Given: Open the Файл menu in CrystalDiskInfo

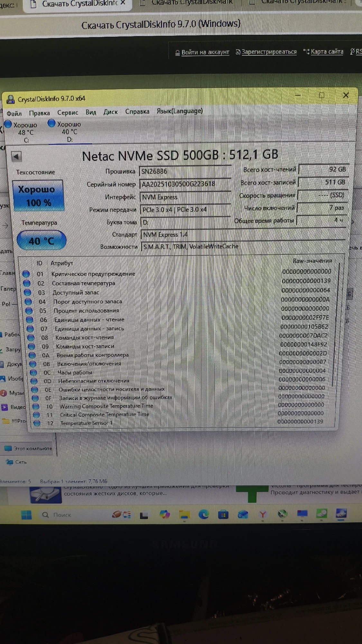Looking at the screenshot, I should point(14,113).
